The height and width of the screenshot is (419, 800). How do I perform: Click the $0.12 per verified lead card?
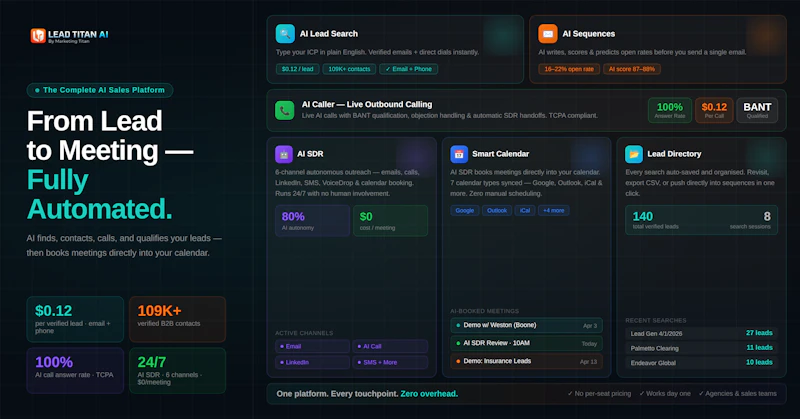point(75,319)
